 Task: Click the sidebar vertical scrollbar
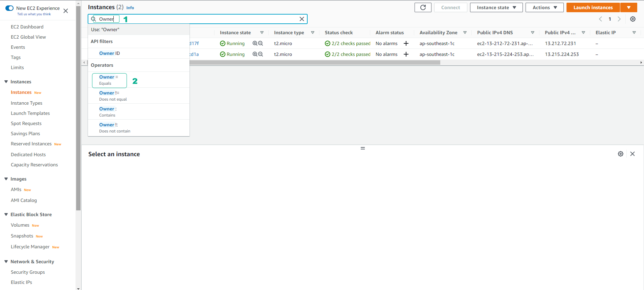tap(79, 108)
